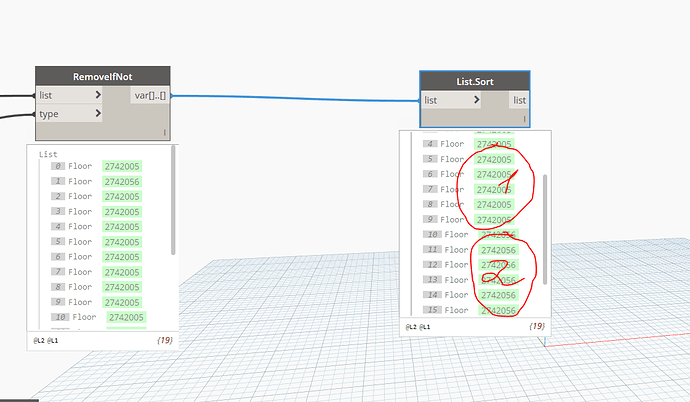
Task: Click the lacing indicator on List.Sort node
Action: 524,119
